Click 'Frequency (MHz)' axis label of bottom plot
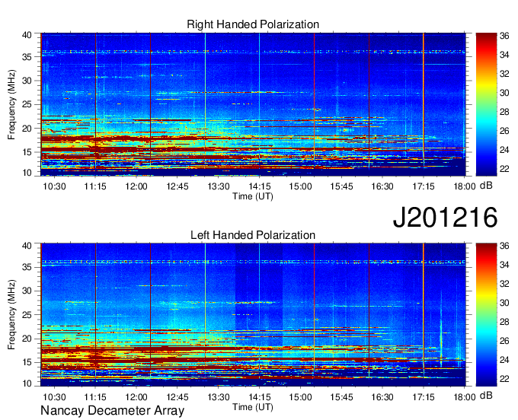518x420 pixels. click(11, 315)
